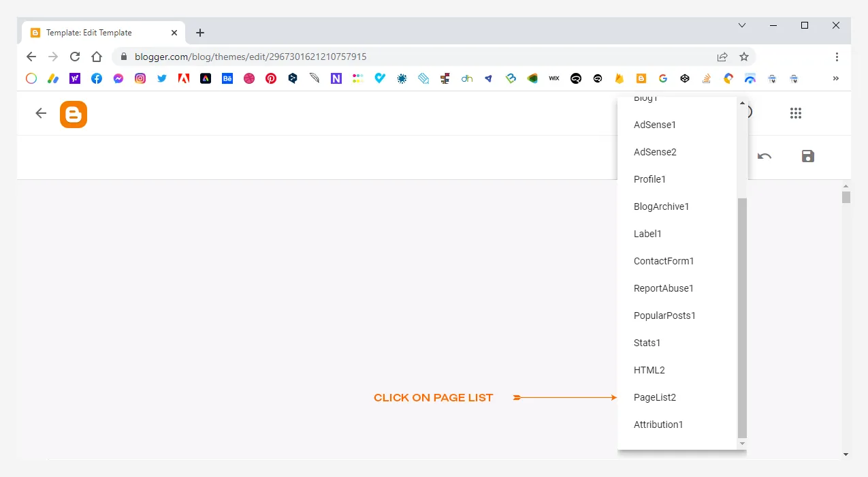The width and height of the screenshot is (868, 477).
Task: Click the widget list scroll-up arrow
Action: 742,103
